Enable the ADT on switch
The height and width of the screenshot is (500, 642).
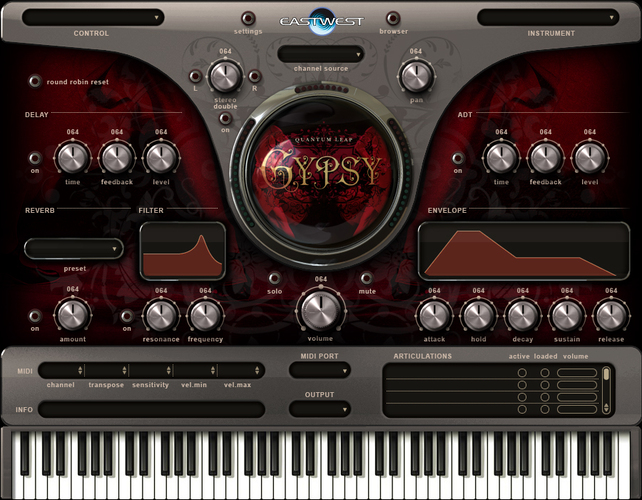coord(458,157)
